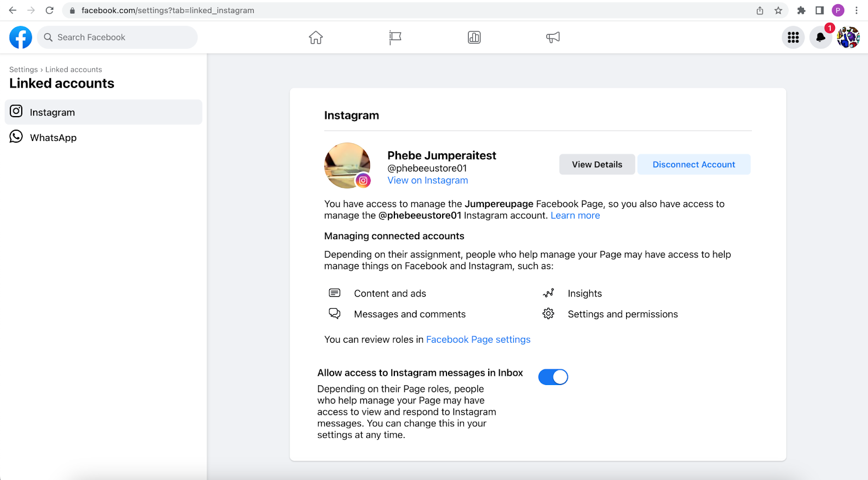Screen dimensions: 868x480
Task: Open the Home icon in top navigation
Action: point(316,37)
